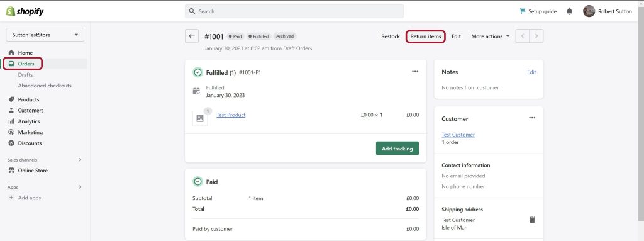Open Abandoned checkouts under Orders
Screen dimensions: 644x241
[x=45, y=86]
